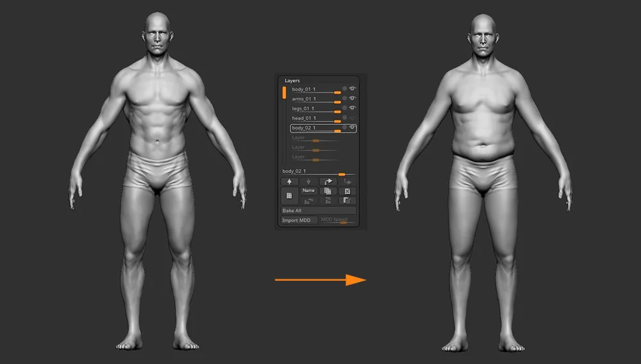Move selected layer down with down arrow
641x364 pixels.
coord(309,181)
